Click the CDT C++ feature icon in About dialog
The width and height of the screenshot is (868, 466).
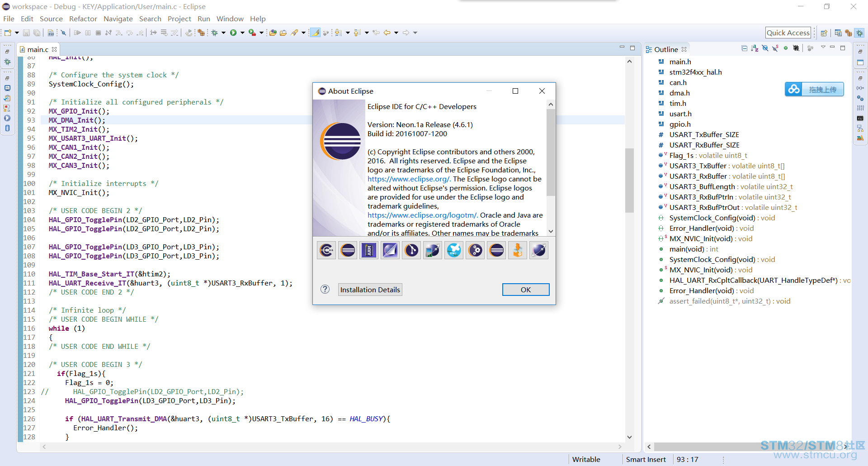[x=326, y=250]
